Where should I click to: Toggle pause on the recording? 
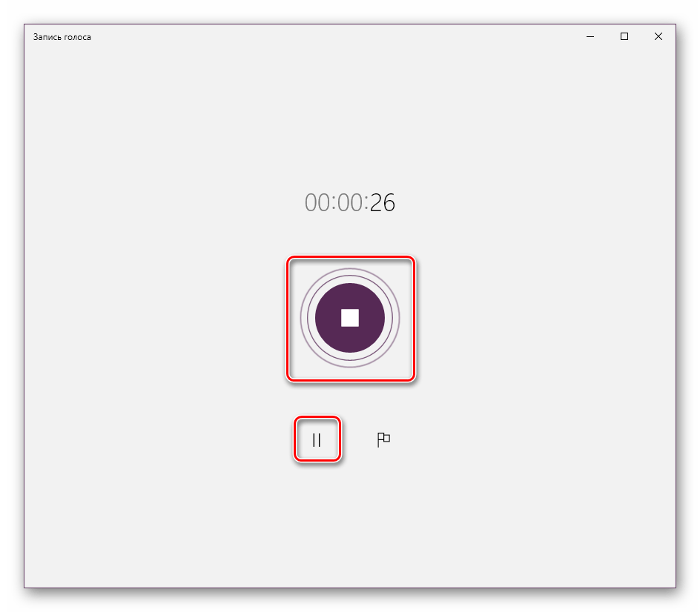317,440
